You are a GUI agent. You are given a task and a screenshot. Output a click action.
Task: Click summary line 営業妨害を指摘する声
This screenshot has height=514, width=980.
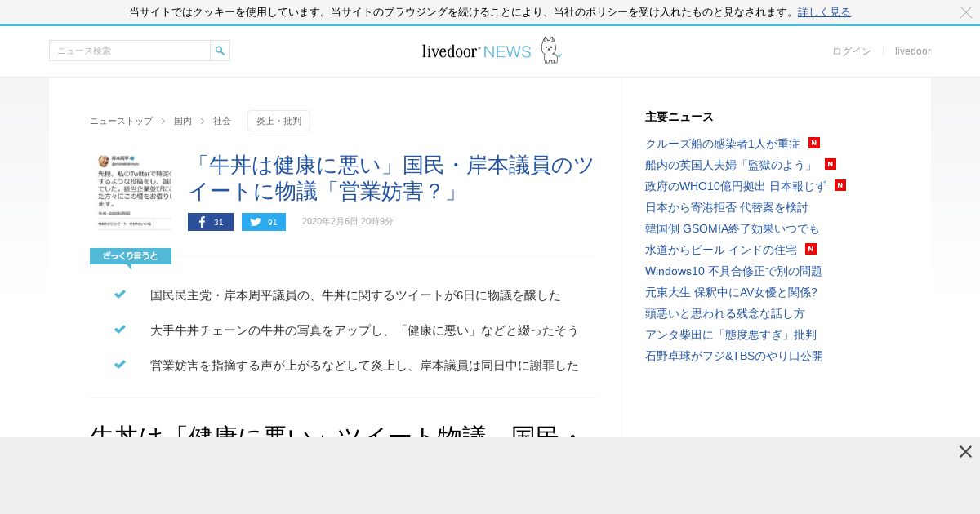[364, 366]
